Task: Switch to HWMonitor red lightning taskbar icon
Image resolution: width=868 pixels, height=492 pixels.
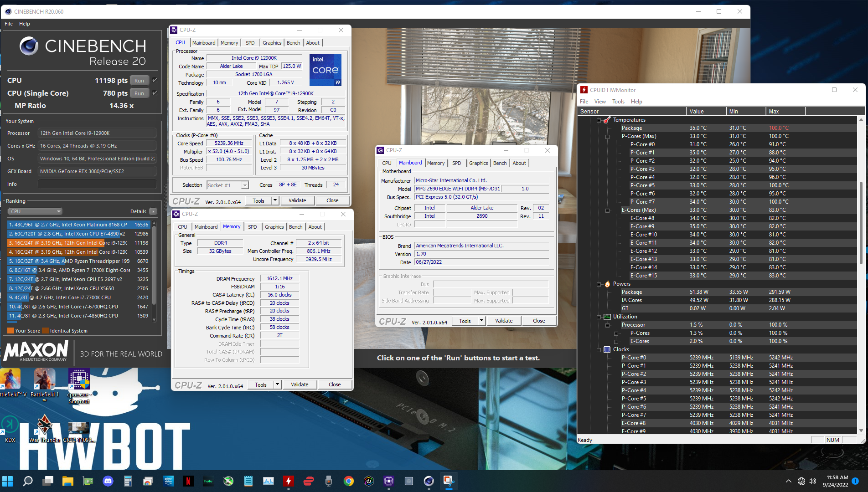Action: point(289,481)
